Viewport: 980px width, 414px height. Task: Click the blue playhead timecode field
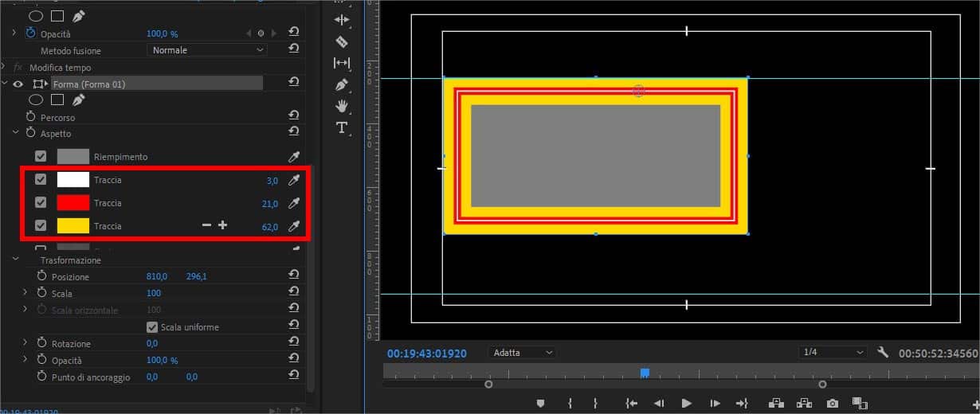click(427, 353)
